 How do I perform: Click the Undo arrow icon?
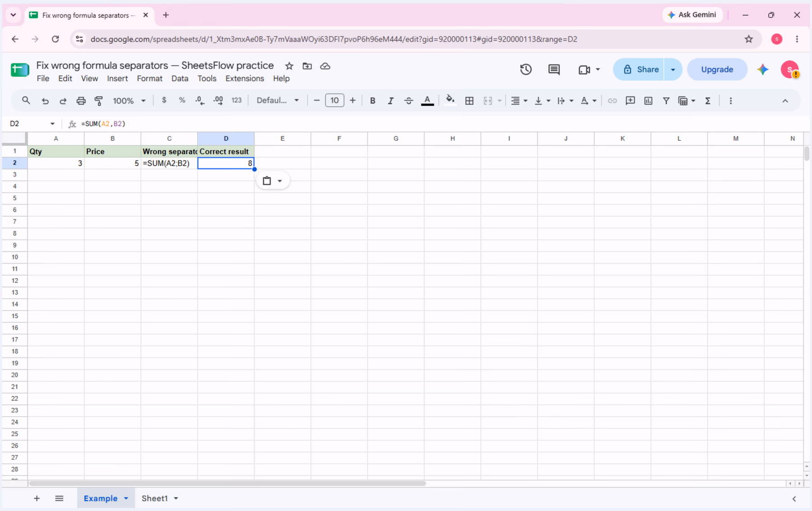click(x=45, y=101)
